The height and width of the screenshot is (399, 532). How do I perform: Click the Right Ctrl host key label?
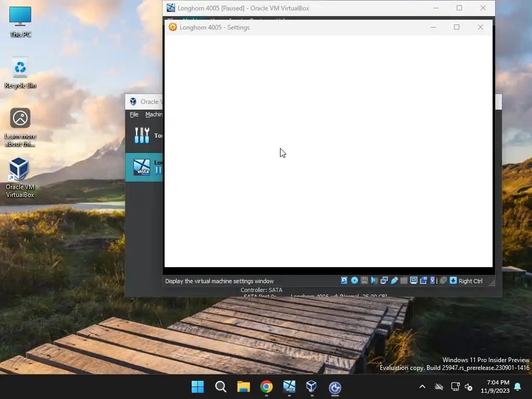coord(470,281)
